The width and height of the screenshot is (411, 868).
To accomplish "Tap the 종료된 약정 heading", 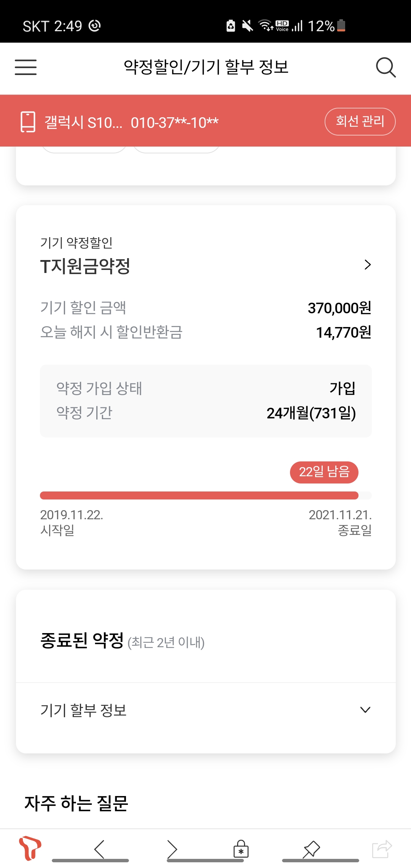I will point(82,640).
